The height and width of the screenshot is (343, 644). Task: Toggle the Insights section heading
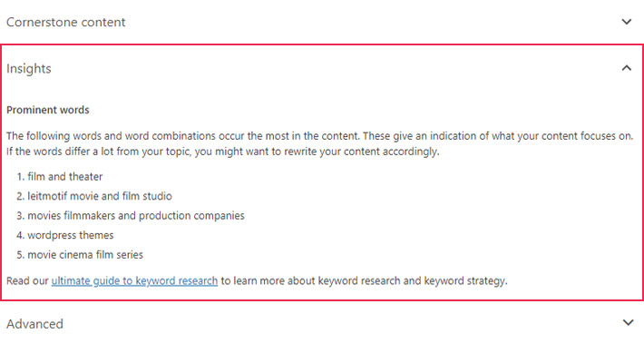pos(29,69)
